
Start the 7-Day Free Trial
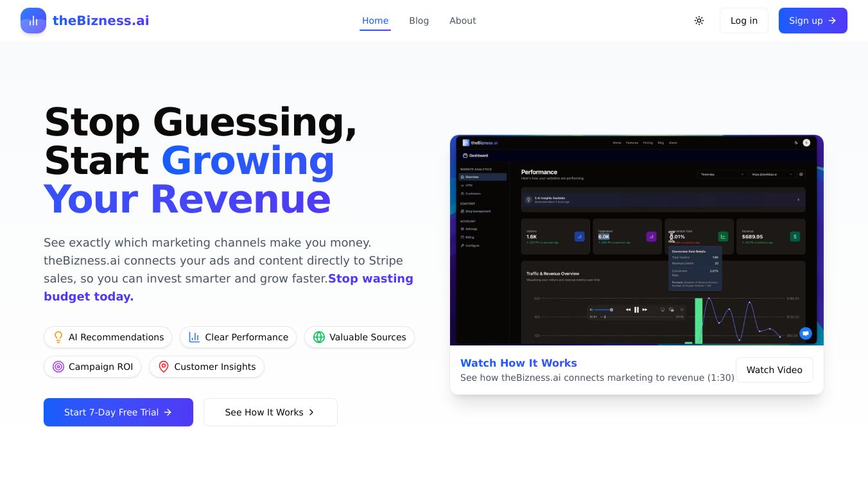pyautogui.click(x=118, y=412)
